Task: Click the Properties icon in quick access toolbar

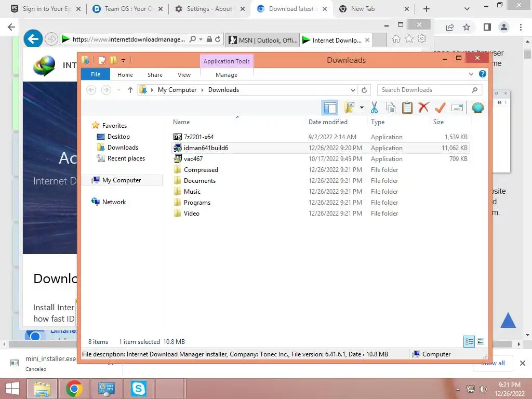Action: (102, 60)
